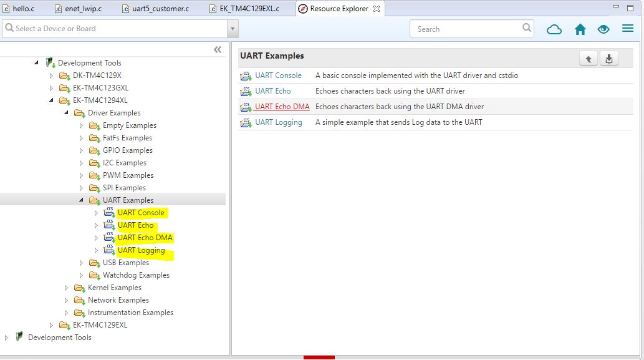644x360 pixels.
Task: Select UART Echo in the tree
Action: point(135,225)
